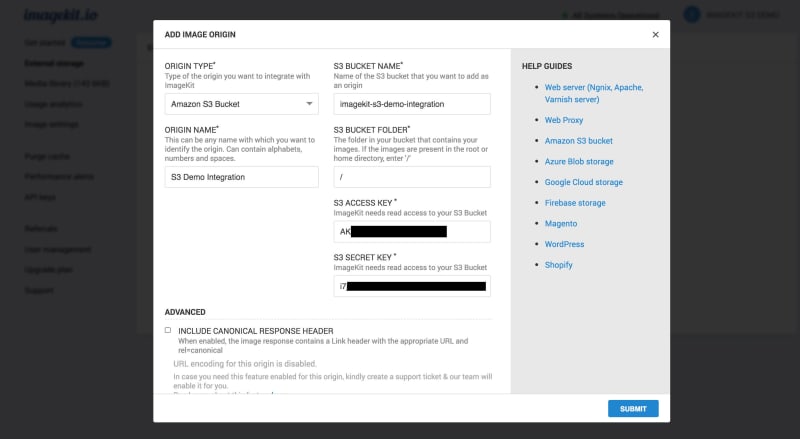The width and height of the screenshot is (800, 439).
Task: Click the HELP GUIDES heading
Action: tap(547, 66)
